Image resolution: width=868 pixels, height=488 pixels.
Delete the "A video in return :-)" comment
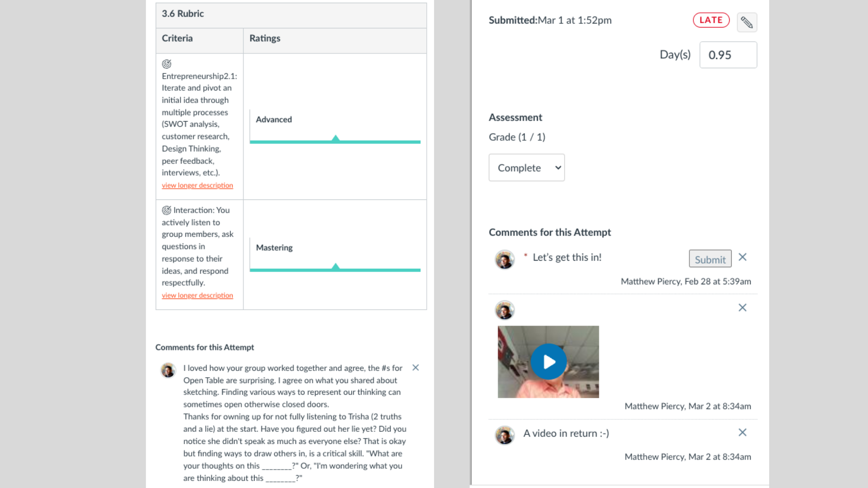tap(742, 432)
